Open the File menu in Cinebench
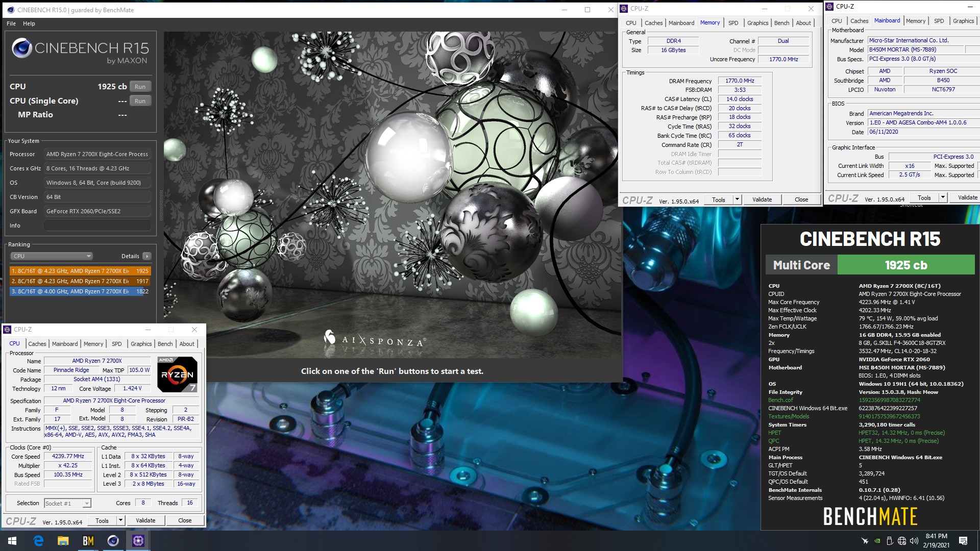980x551 pixels. [11, 23]
